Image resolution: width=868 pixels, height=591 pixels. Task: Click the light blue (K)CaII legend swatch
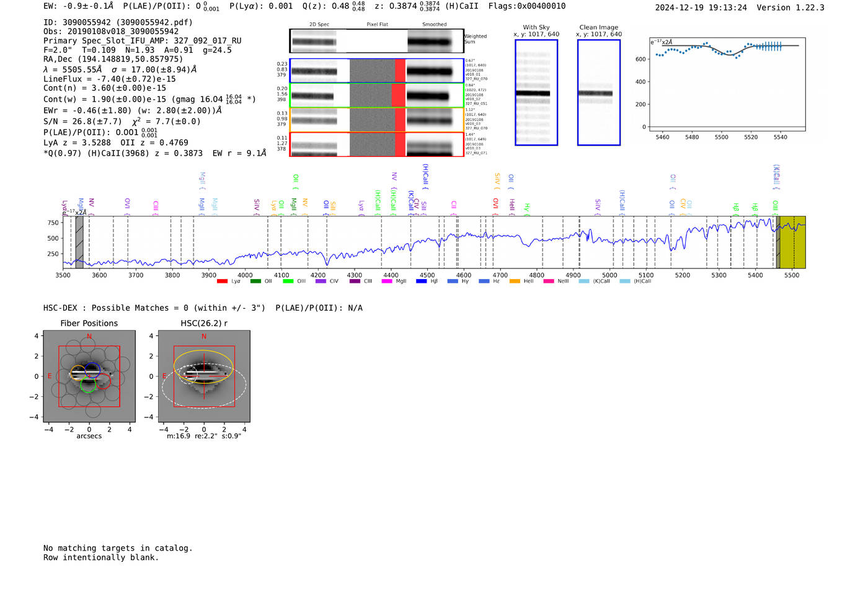pos(583,282)
